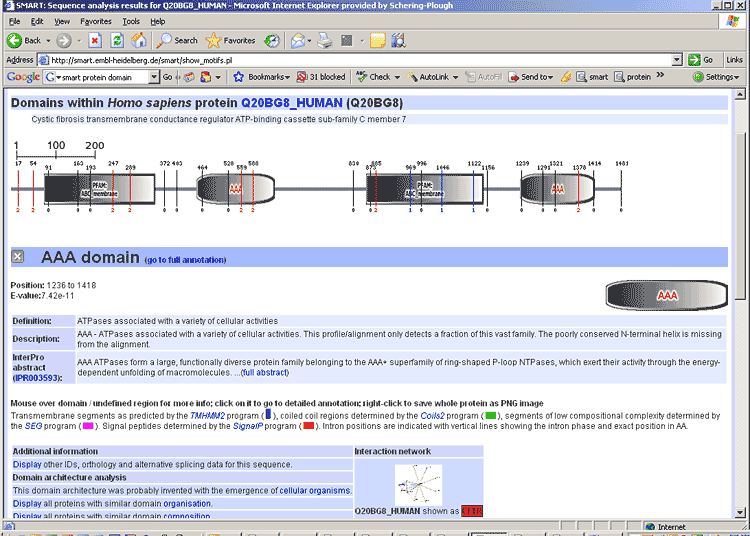Expand the Bookmarks dropdown arrow
Viewport: 750px width, 536px height.
click(x=287, y=77)
